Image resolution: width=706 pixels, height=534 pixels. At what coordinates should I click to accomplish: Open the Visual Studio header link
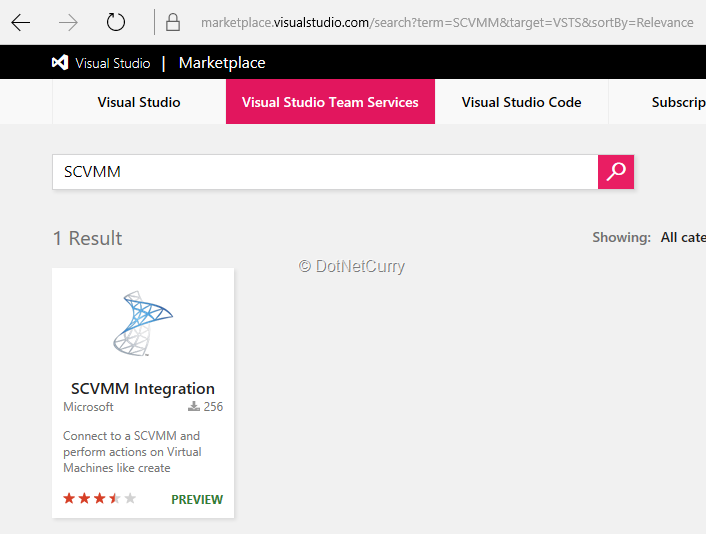tap(113, 63)
